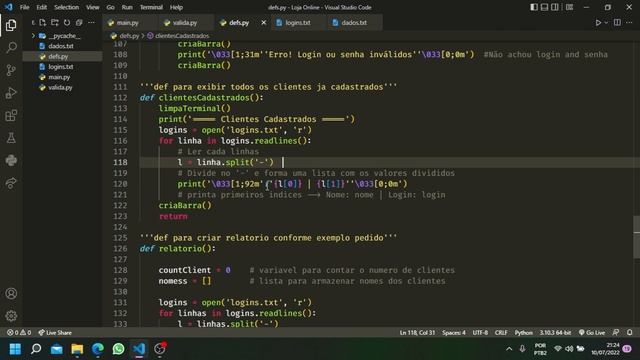This screenshot has width=640, height=360.
Task: Open Source Control view
Action: [x=11, y=70]
